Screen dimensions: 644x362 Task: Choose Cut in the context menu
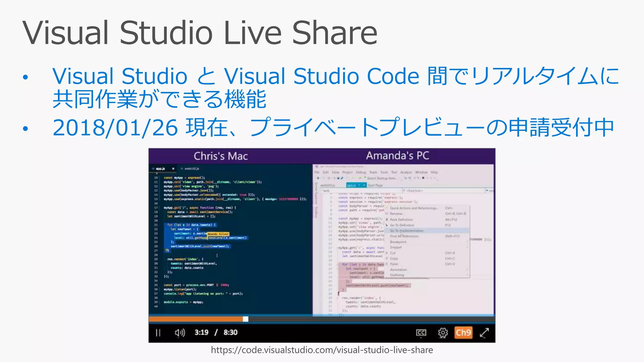click(427, 253)
